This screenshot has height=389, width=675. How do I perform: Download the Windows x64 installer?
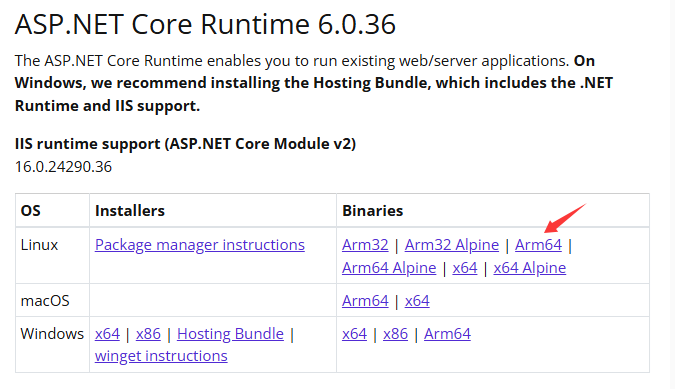[x=107, y=333]
